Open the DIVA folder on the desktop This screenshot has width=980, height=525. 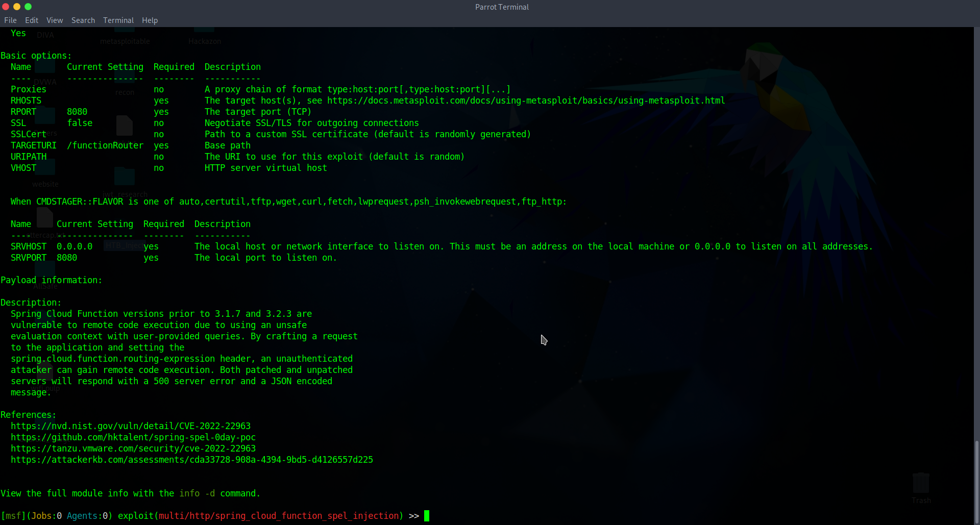(x=45, y=34)
